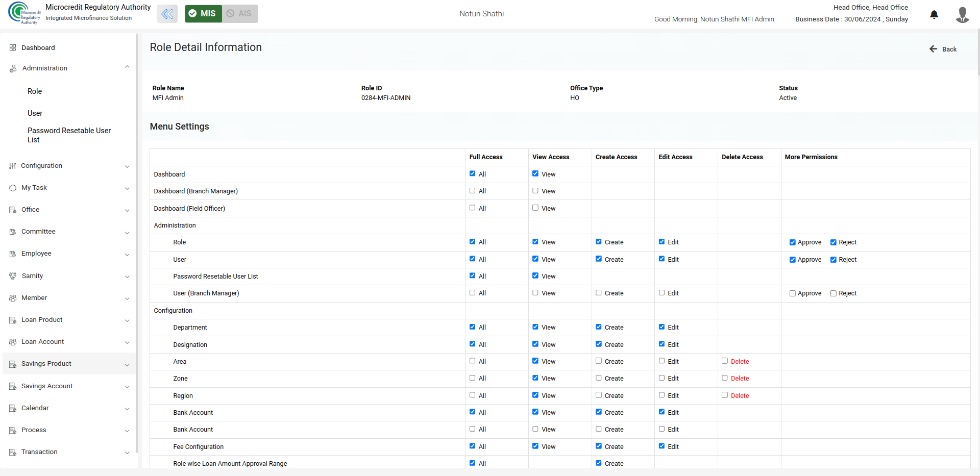Check All for Dashboard (Field Officer)
This screenshot has width=980, height=476.
coord(473,208)
